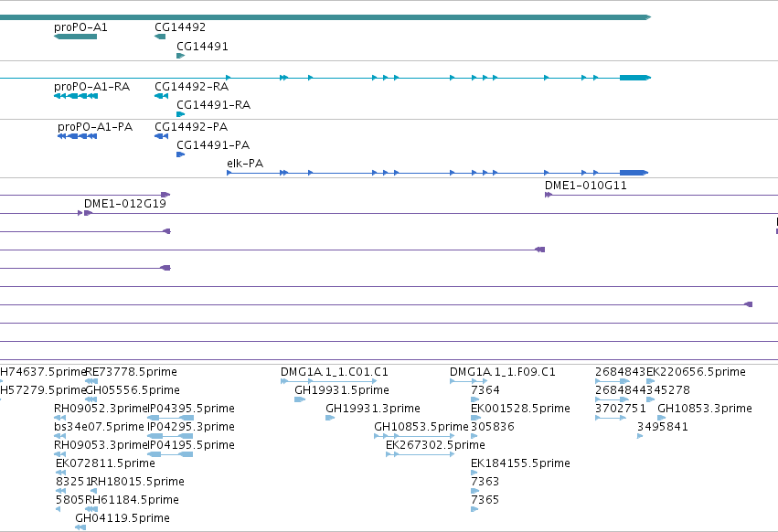Click the DMG1A.1_1.C01.C1 feature label
This screenshot has height=532, width=778.
point(335,372)
